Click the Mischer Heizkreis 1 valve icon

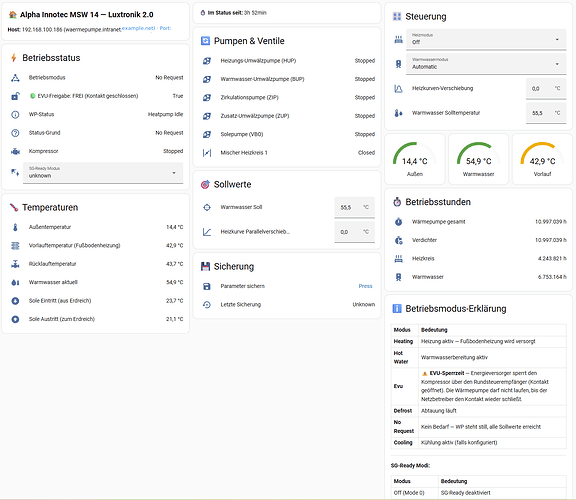pos(207,153)
